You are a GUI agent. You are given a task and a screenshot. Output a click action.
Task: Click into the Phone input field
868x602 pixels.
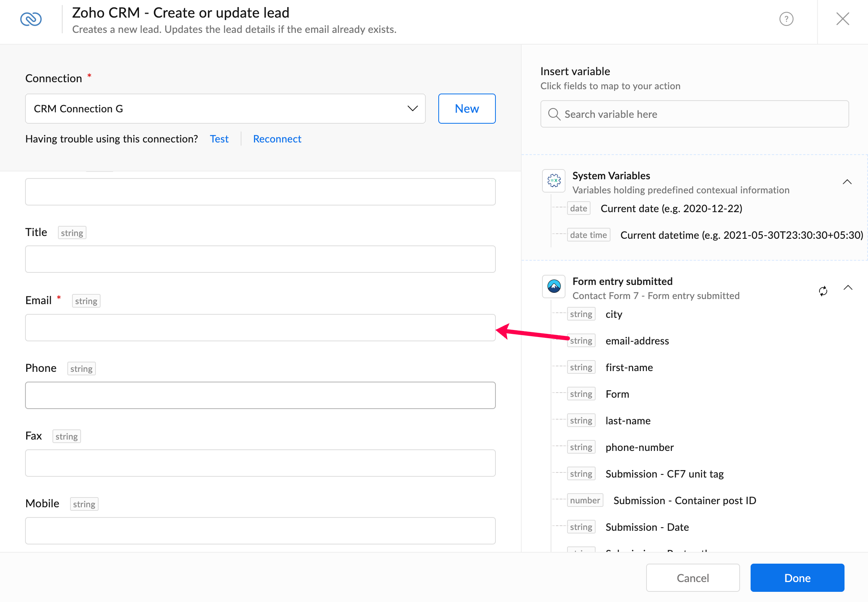click(x=260, y=395)
